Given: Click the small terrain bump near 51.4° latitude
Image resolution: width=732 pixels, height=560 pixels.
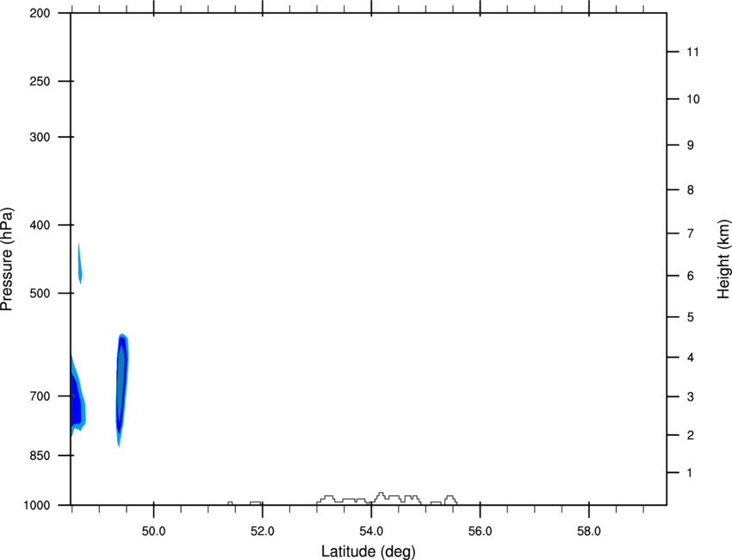Looking at the screenshot, I should pos(230,503).
